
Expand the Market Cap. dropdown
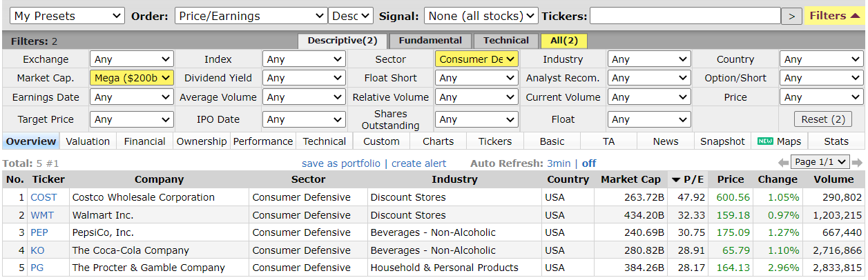(x=131, y=78)
